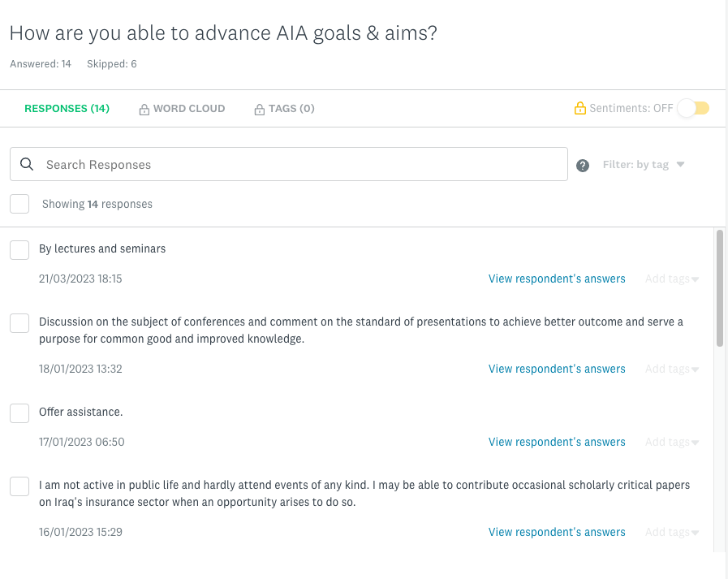Click the help question mark icon

tap(583, 166)
